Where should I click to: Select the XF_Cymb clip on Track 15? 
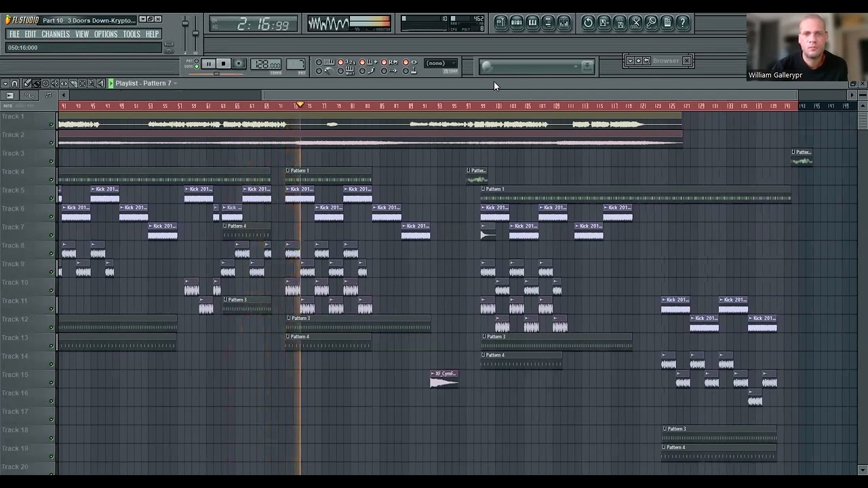tap(444, 378)
